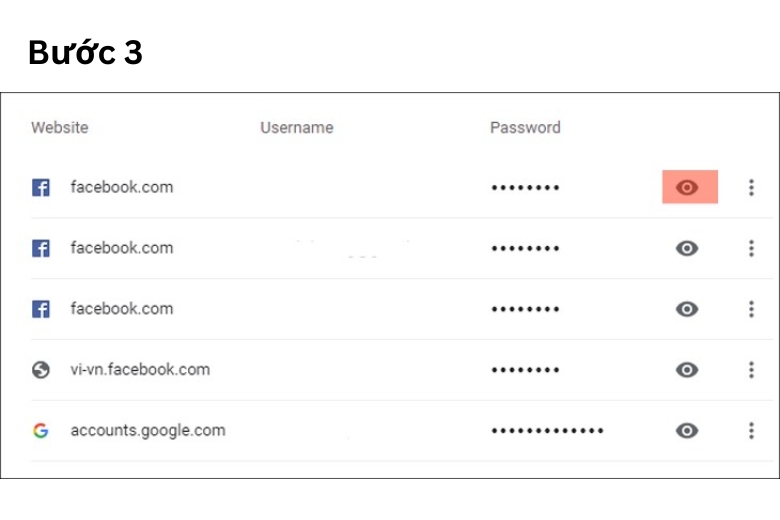Click the Username column header
The image size is (780, 520).
(x=296, y=127)
